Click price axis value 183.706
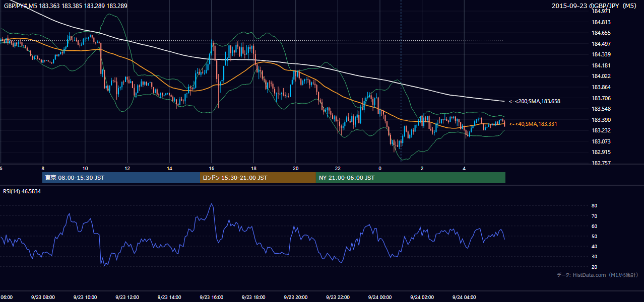This screenshot has width=644, height=302. 602,98
